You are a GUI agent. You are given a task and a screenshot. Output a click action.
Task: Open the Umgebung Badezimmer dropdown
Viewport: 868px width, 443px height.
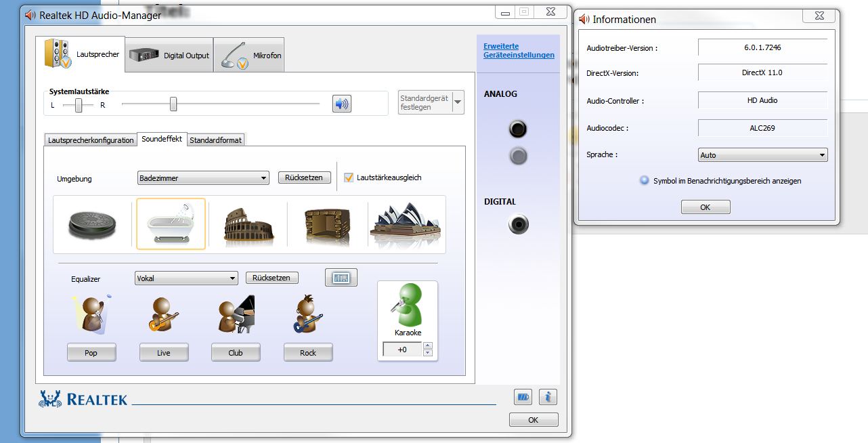pyautogui.click(x=203, y=178)
